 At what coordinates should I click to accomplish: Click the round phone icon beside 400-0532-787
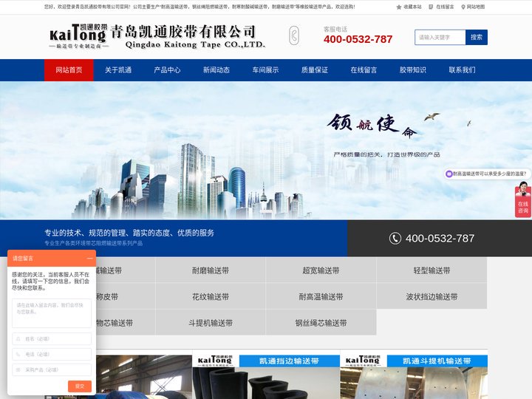click(x=395, y=238)
